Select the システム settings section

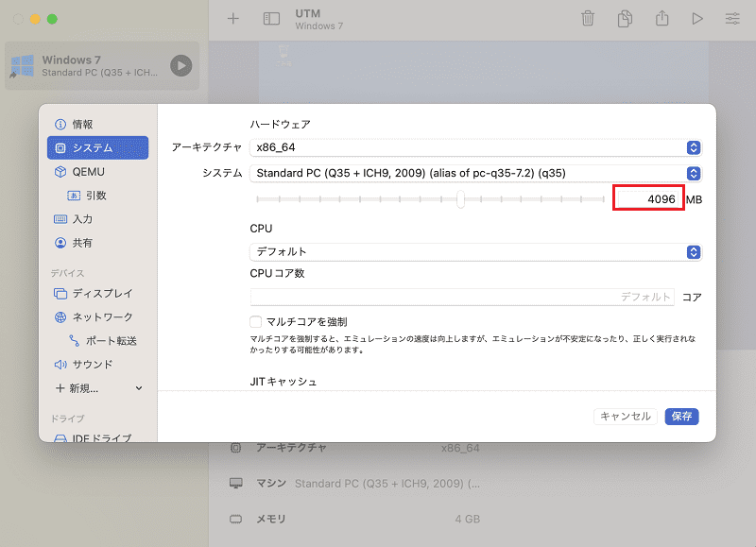(98, 148)
